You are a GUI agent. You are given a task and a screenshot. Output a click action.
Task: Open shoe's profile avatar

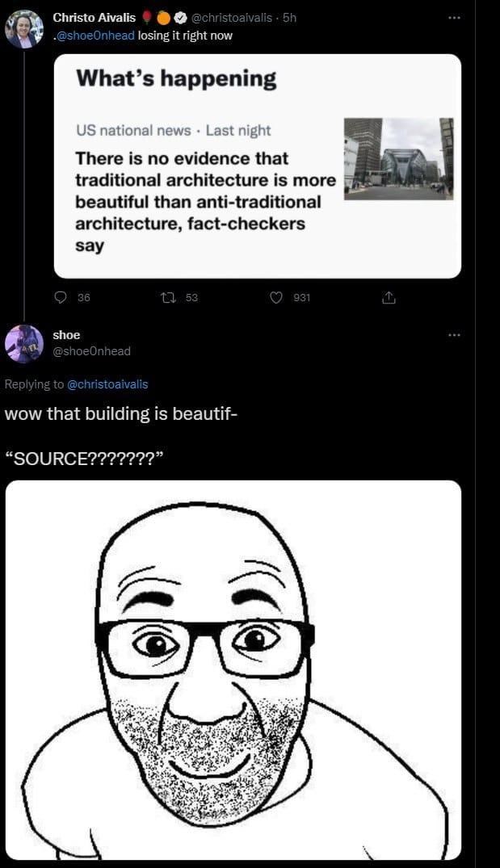(x=24, y=344)
